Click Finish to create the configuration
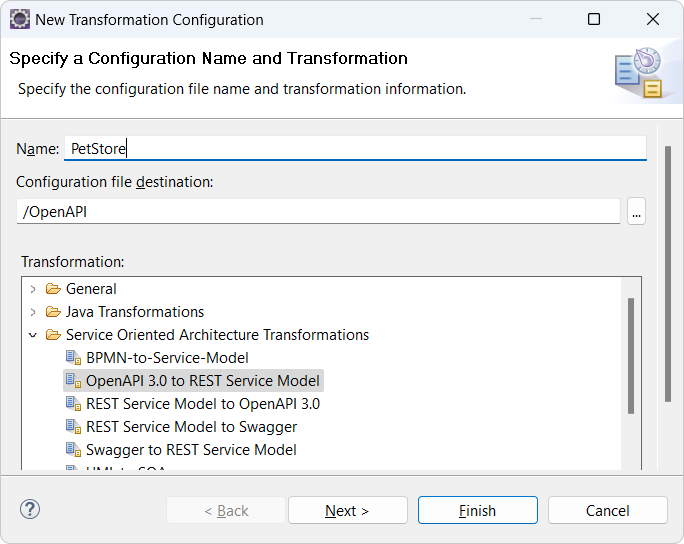The height and width of the screenshot is (544, 684). point(478,510)
